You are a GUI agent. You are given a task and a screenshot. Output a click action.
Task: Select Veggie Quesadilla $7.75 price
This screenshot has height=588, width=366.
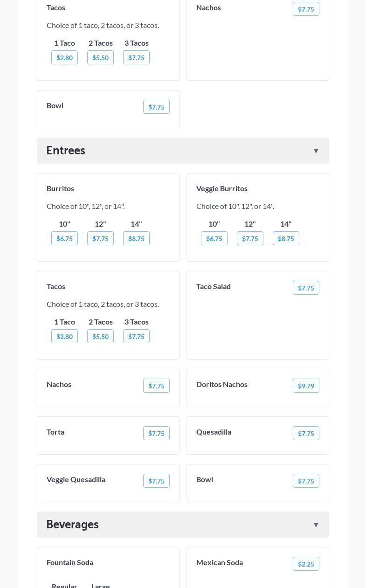pos(156,481)
